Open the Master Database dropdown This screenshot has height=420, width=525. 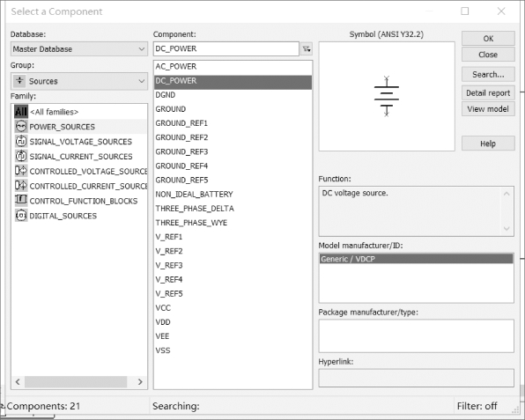pos(79,49)
